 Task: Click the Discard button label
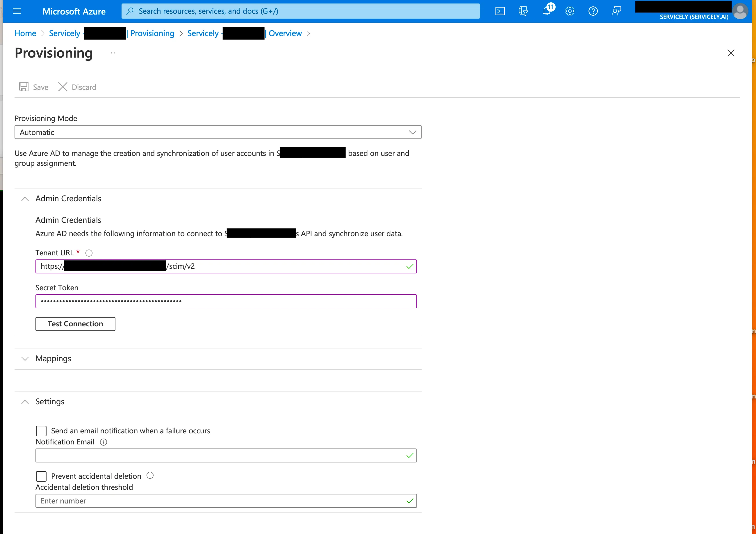[84, 87]
